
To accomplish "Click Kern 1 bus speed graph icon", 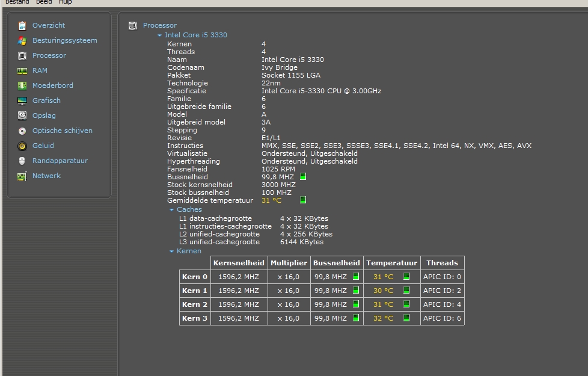I will (x=356, y=290).
